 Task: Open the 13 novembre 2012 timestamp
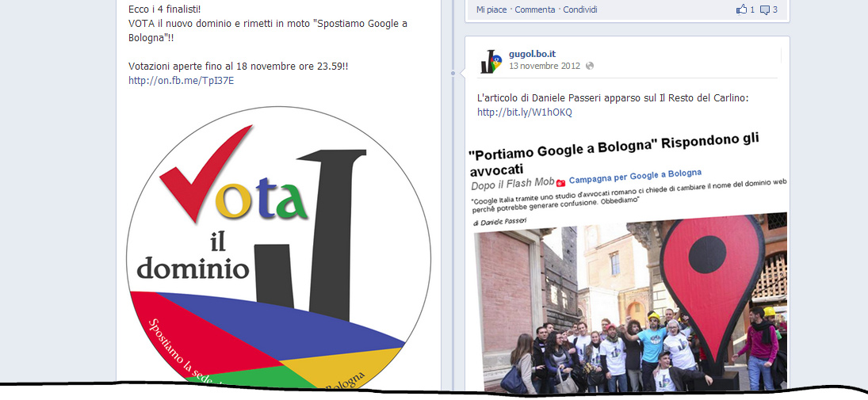coord(545,66)
